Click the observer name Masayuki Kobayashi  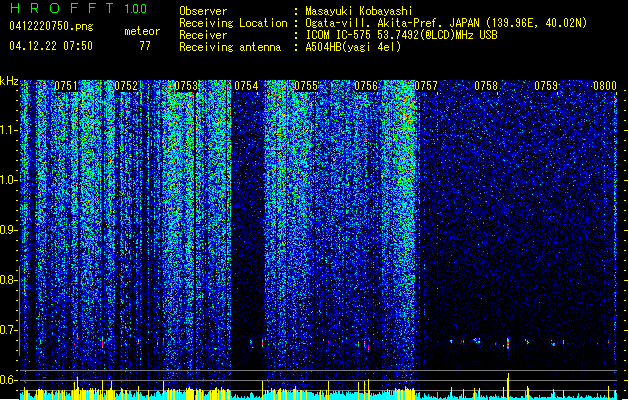pos(359,11)
